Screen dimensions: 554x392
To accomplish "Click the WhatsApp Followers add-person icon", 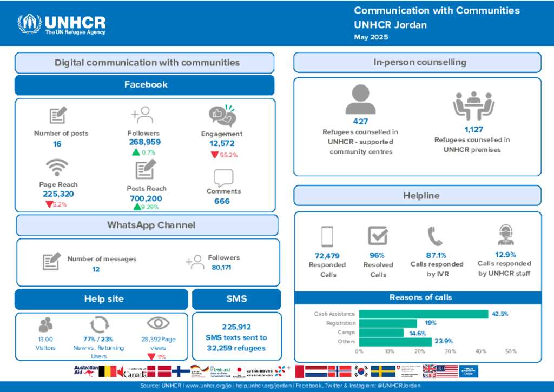I will [x=195, y=262].
